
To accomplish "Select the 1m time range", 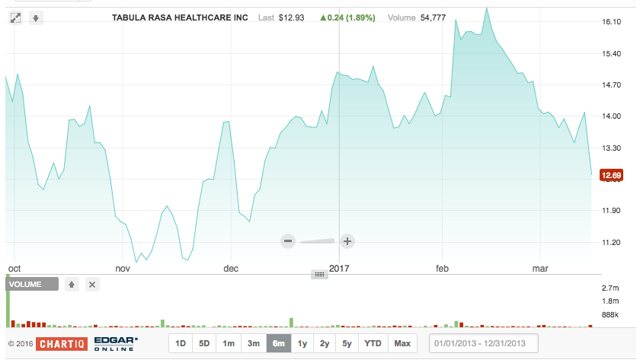I will pos(229,343).
